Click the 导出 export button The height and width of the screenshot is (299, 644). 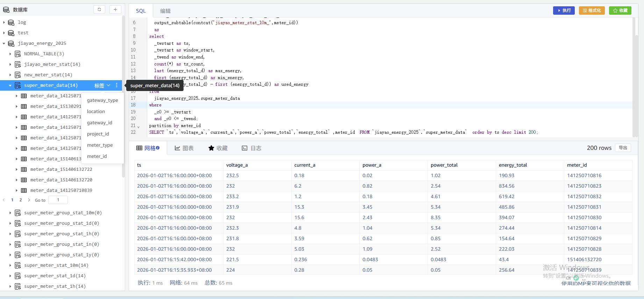623,148
